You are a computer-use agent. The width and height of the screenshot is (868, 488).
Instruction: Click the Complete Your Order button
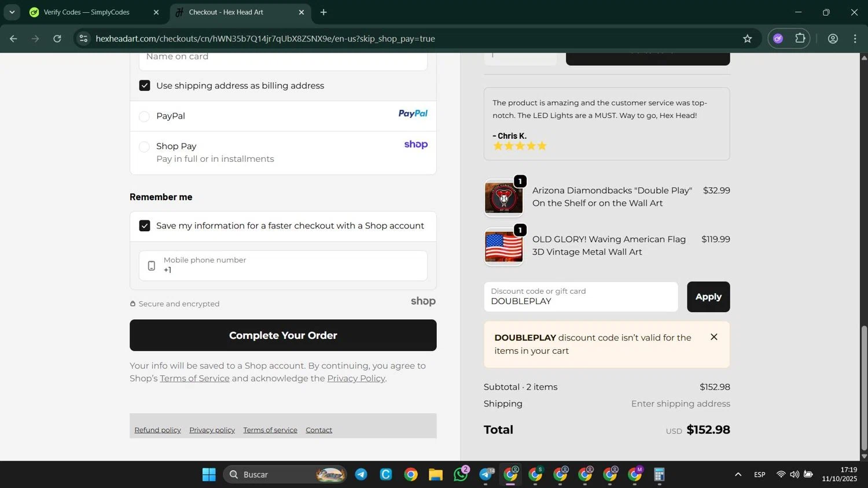click(283, 335)
